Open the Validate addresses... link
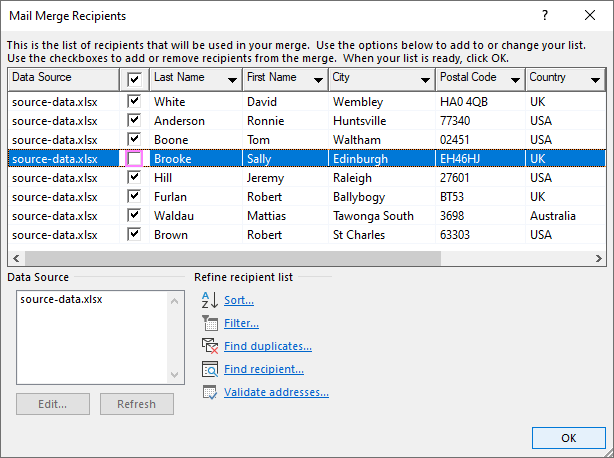This screenshot has width=614, height=458. click(x=276, y=392)
